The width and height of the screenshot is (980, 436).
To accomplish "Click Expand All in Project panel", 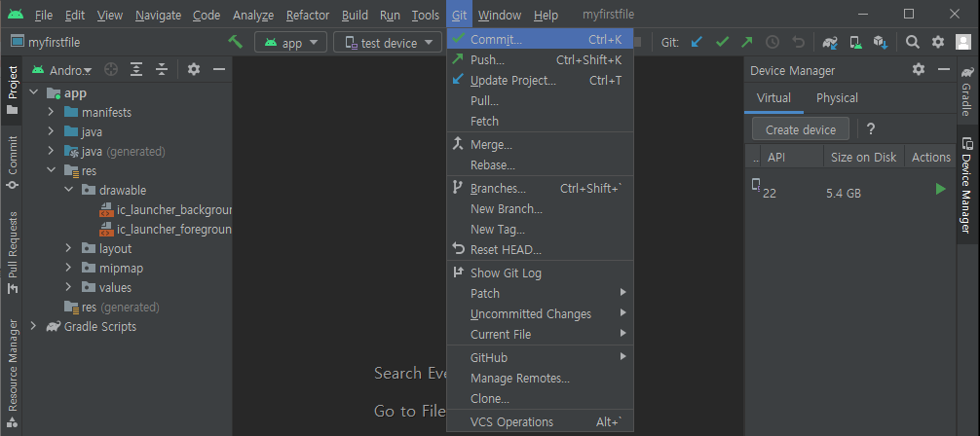I will point(136,69).
